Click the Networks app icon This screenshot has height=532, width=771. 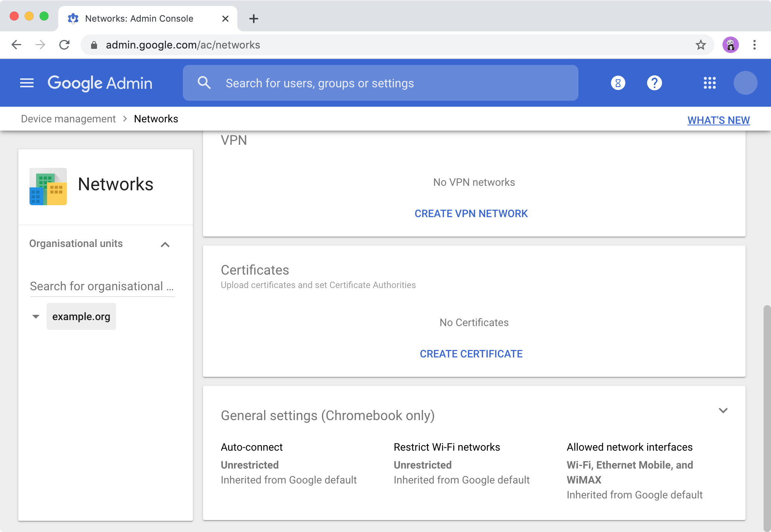(x=48, y=186)
